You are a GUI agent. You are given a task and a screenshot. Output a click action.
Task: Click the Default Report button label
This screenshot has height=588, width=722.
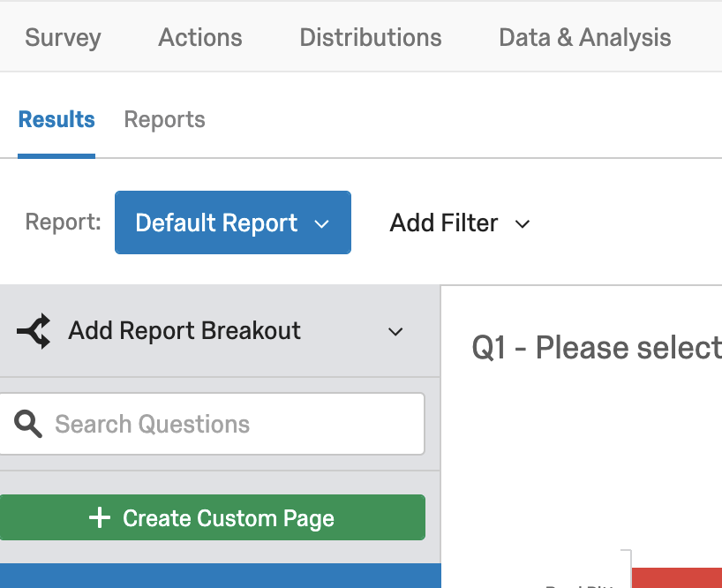pos(216,223)
